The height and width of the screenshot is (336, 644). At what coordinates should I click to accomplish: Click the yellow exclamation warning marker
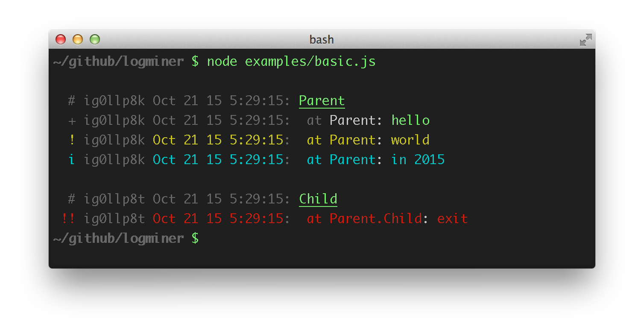72,140
